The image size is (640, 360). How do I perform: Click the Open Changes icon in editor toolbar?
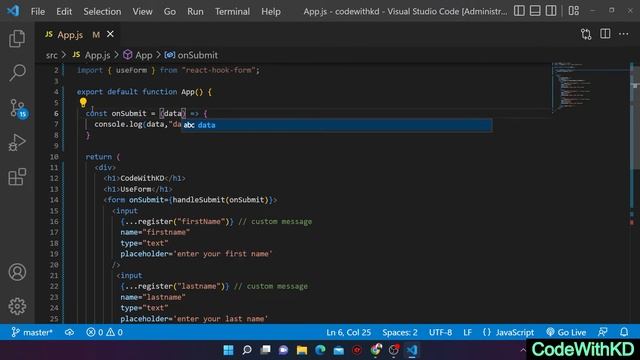coord(586,34)
